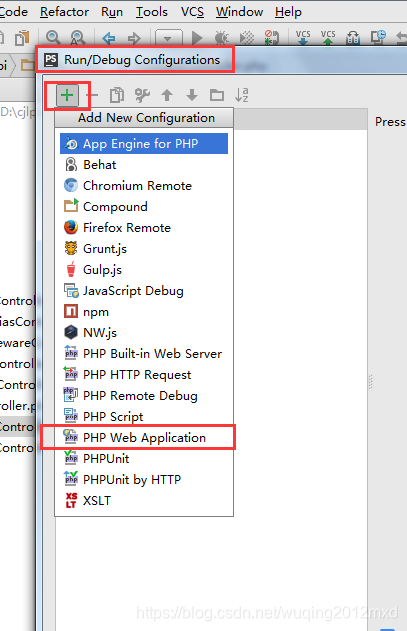Select PHP HTTP Request entry
Viewport: 407px width, 631px height.
click(144, 374)
